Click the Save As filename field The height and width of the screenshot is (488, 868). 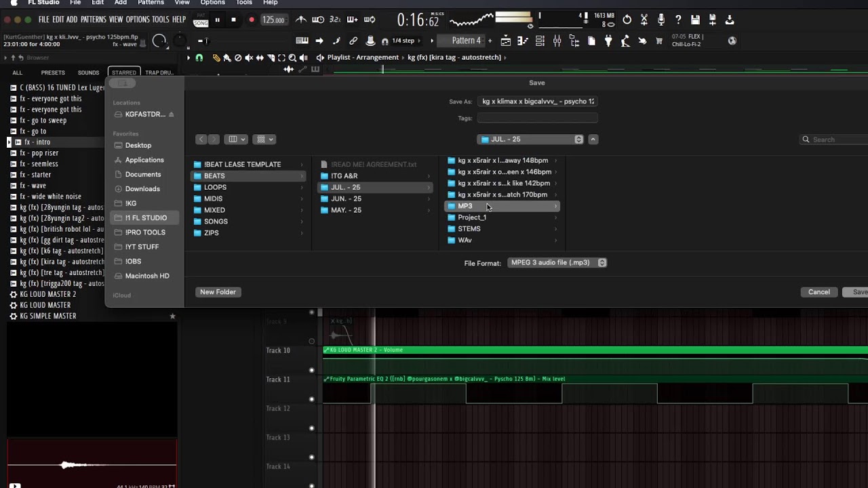538,102
